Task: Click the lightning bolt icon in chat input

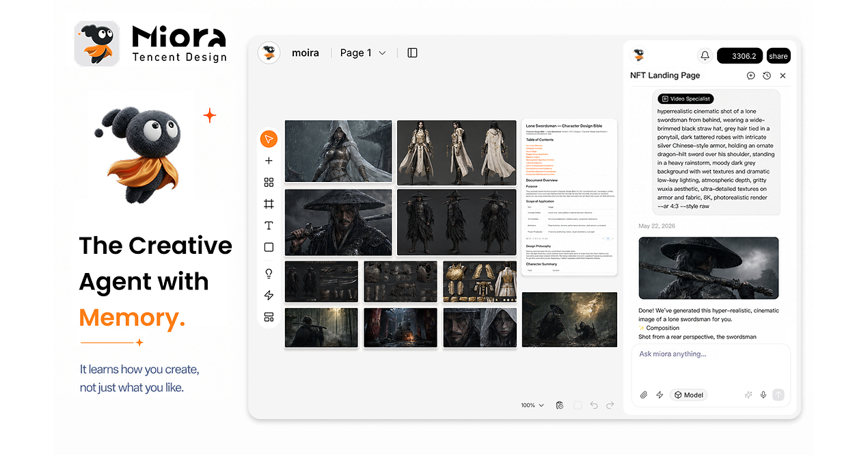Action: [x=660, y=395]
